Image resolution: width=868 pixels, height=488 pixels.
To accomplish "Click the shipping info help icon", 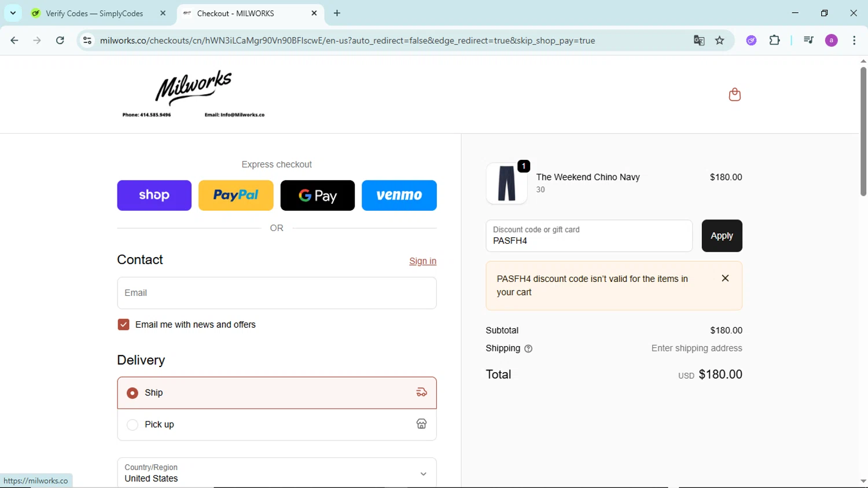I will pyautogui.click(x=528, y=348).
